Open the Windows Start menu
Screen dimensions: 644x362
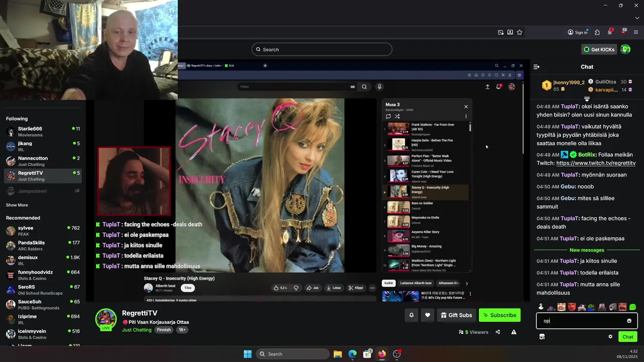248,354
